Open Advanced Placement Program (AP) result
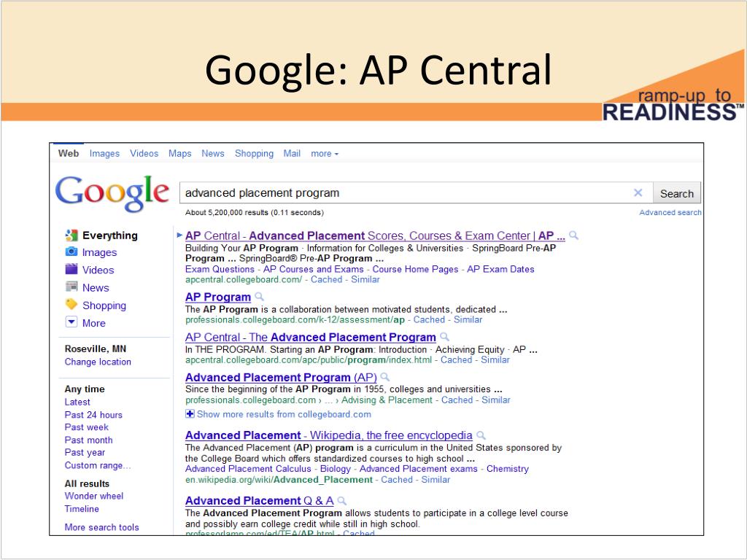The image size is (747, 560). click(x=281, y=377)
